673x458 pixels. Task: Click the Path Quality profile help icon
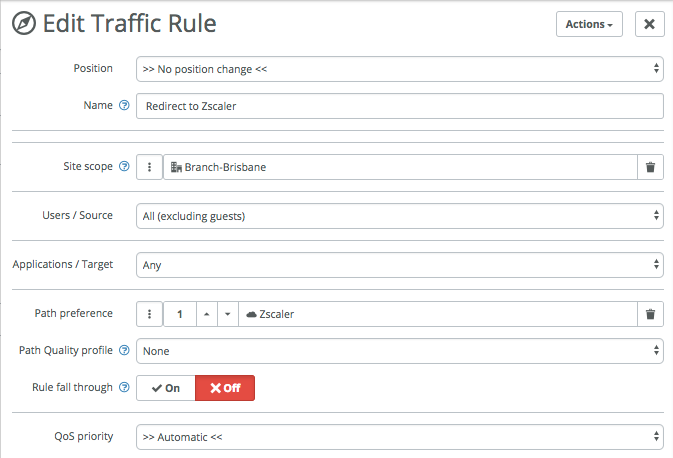pyautogui.click(x=124, y=351)
